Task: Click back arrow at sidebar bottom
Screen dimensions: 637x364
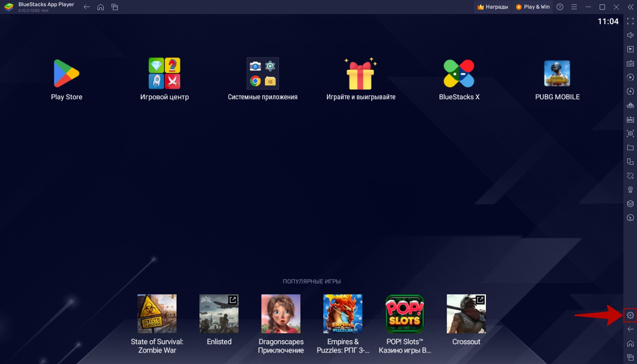Action: click(x=630, y=329)
